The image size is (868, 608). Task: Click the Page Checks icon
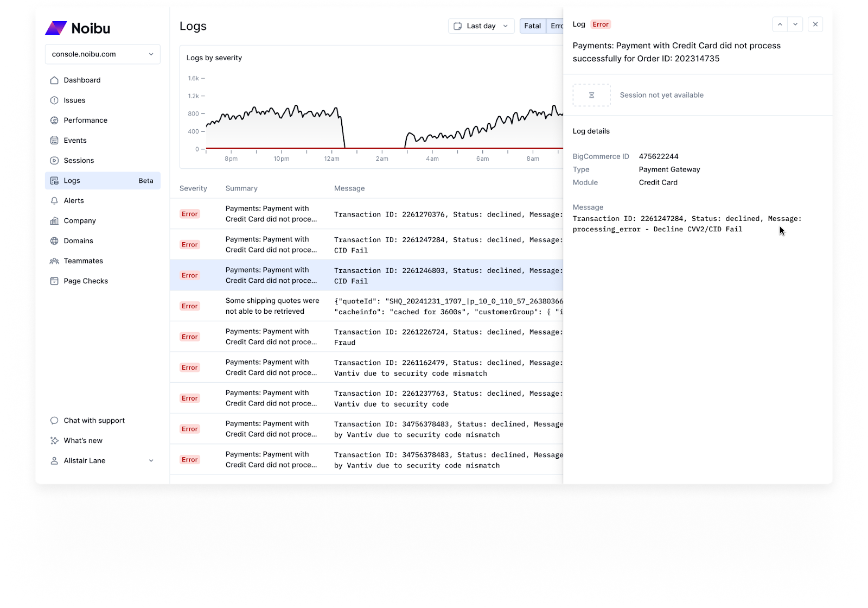54,281
